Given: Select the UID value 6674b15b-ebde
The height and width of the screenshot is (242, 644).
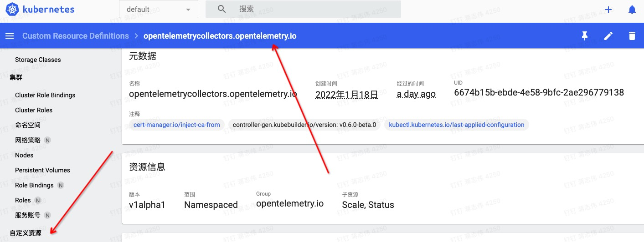Looking at the screenshot, I should [x=539, y=93].
